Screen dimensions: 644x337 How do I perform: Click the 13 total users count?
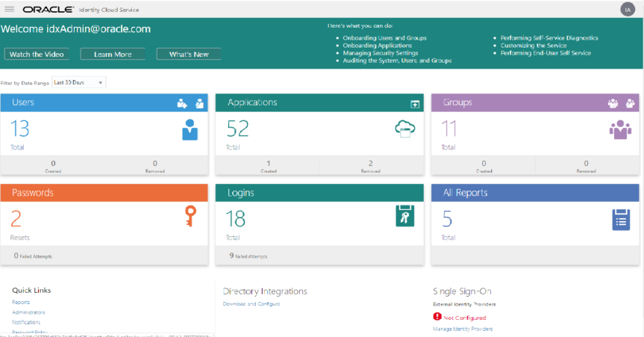click(19, 129)
